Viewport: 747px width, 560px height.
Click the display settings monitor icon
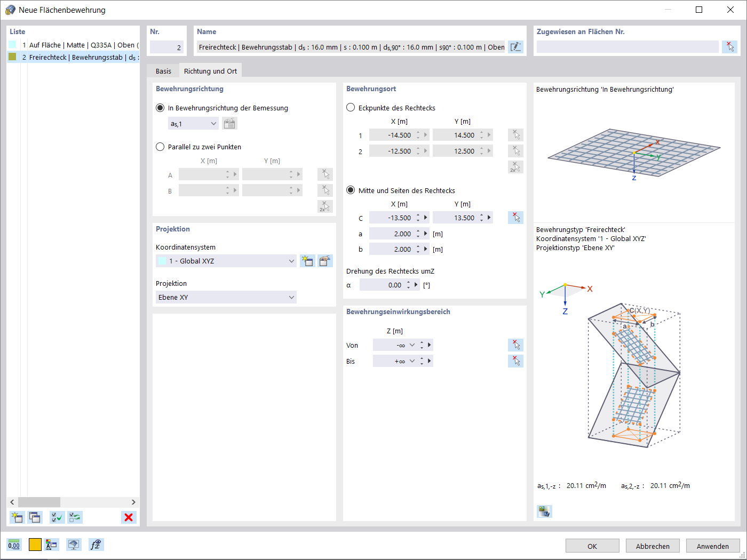coord(74,545)
